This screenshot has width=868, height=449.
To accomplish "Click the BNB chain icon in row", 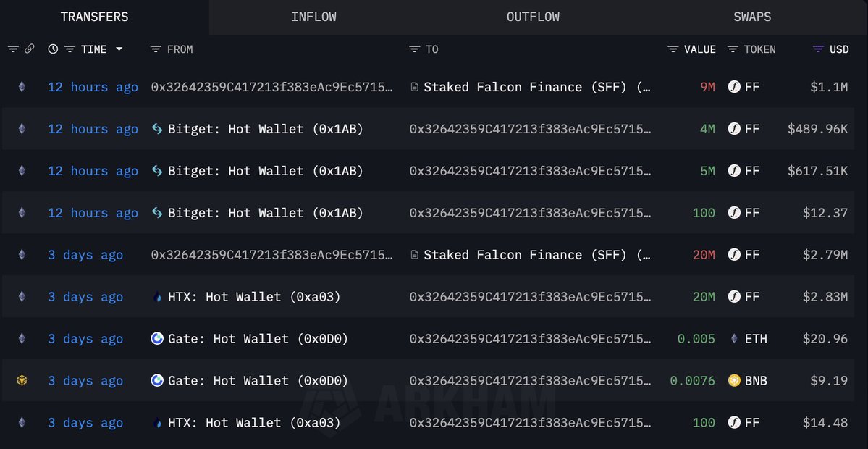I will coord(22,380).
